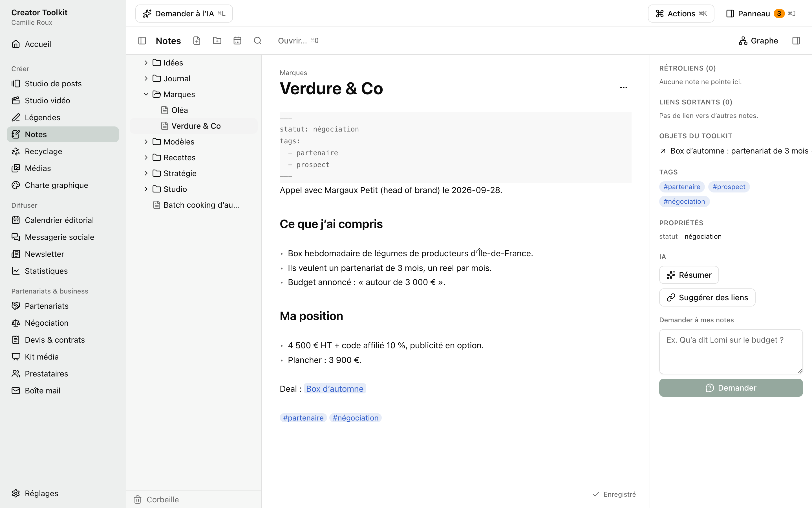Open Réglages settings

click(63, 493)
